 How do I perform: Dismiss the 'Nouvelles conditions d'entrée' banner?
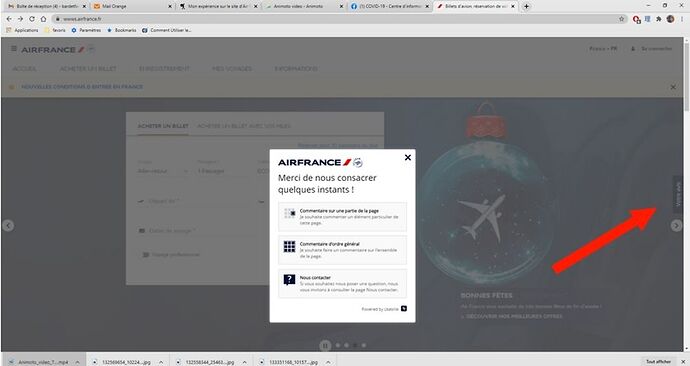673,87
